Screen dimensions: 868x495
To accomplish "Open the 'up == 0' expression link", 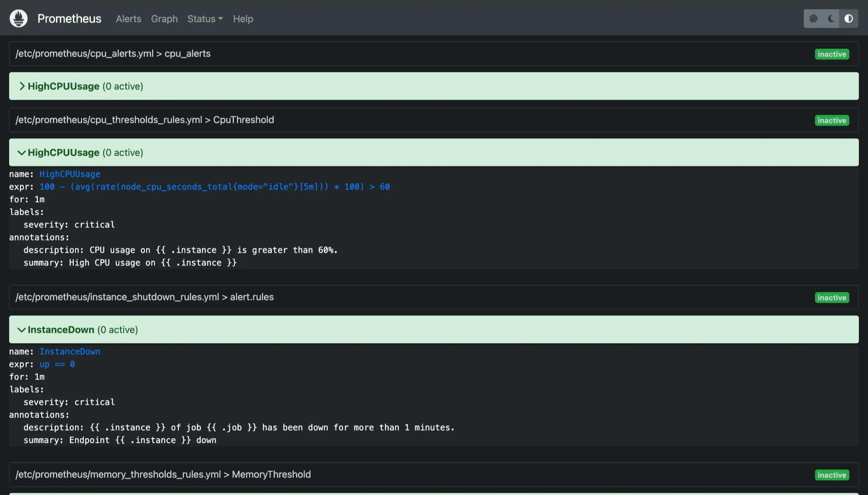I will (57, 364).
